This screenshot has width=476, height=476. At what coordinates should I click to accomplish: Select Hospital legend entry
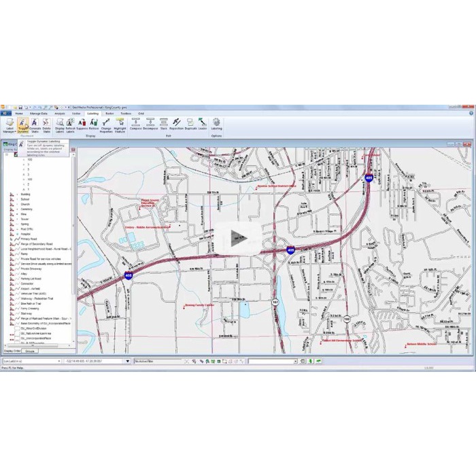[x=26, y=234]
